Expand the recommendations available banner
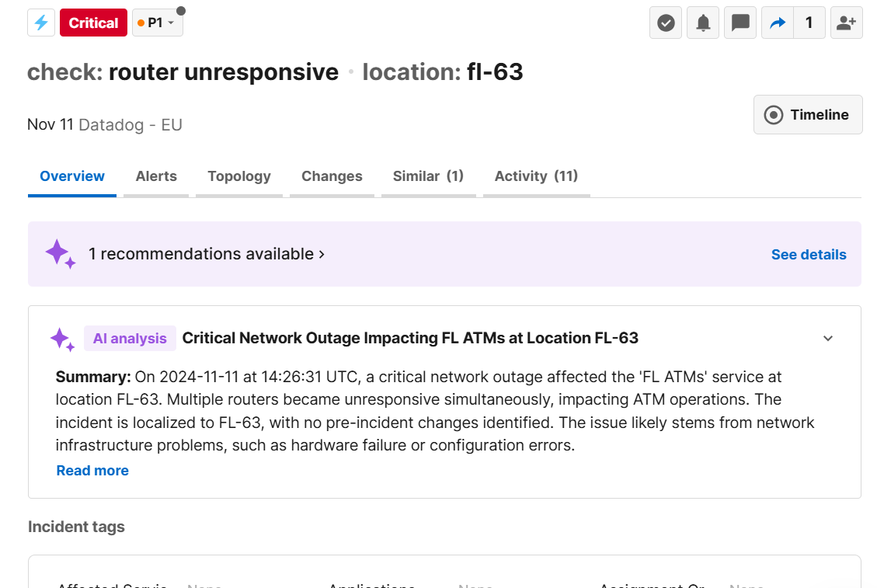This screenshot has width=877, height=588. click(207, 254)
